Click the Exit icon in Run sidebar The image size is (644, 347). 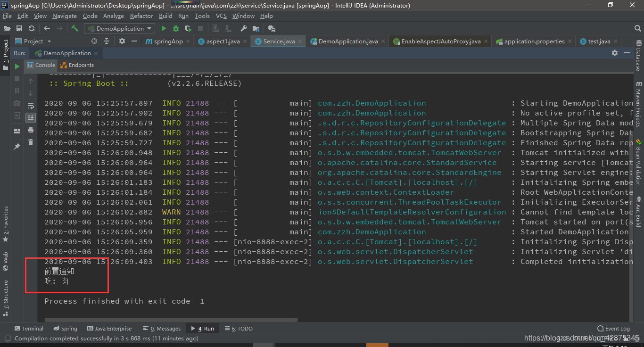pyautogui.click(x=17, y=116)
